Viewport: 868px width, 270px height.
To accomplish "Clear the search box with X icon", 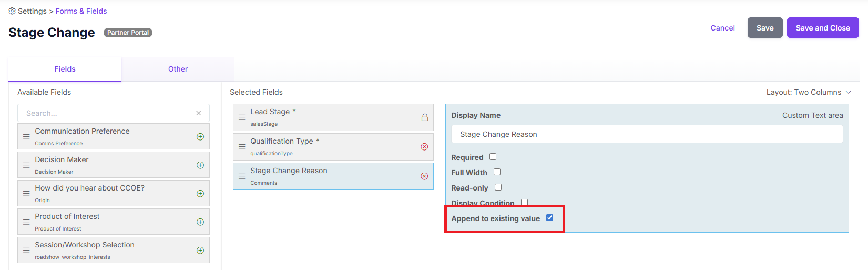I will 199,113.
